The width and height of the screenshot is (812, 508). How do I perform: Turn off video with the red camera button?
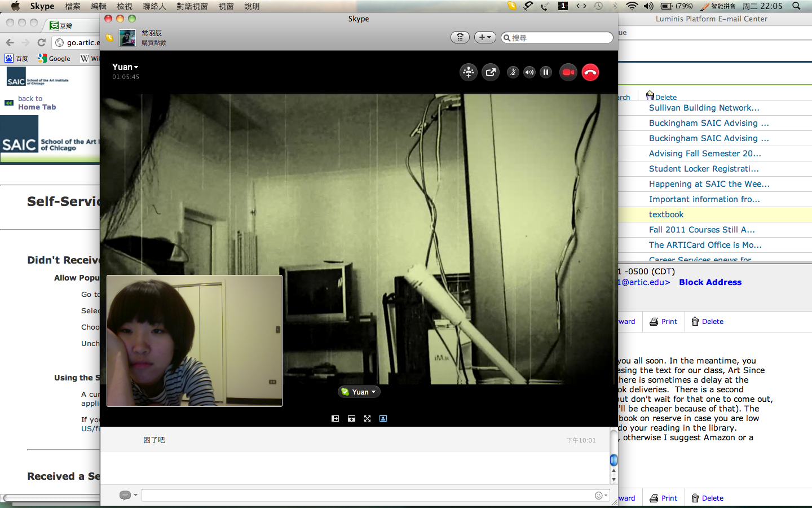click(x=568, y=72)
